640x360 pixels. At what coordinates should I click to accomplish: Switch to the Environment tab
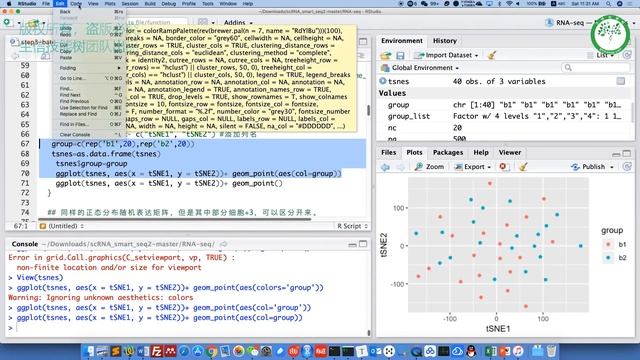pyautogui.click(x=402, y=41)
